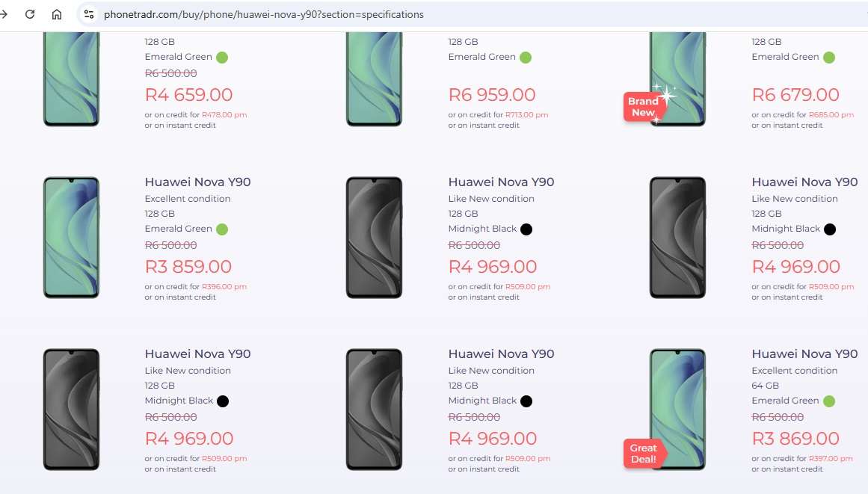Refresh the current page
Viewport: 868px width, 494px height.
29,13
